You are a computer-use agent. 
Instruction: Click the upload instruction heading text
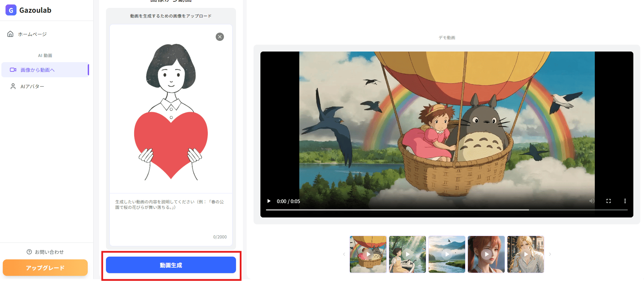pyautogui.click(x=171, y=16)
